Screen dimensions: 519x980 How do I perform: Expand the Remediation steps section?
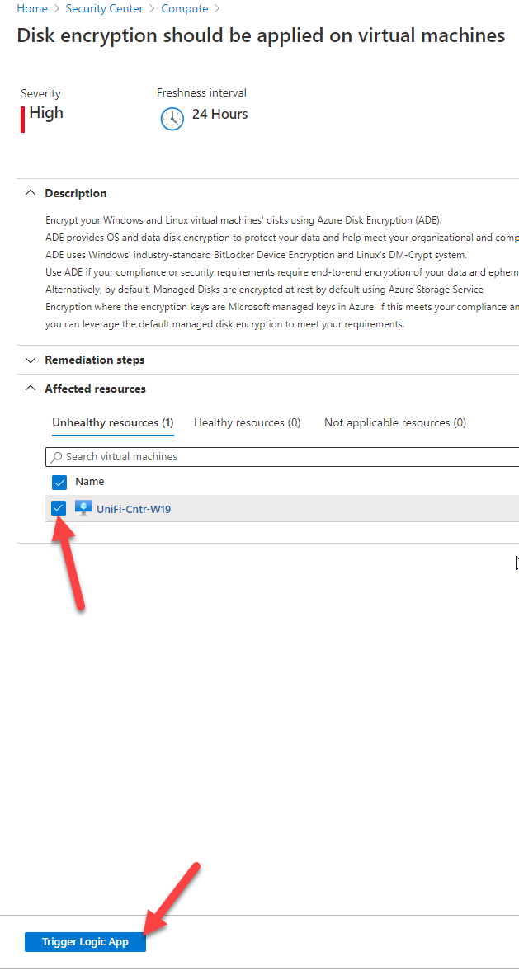[30, 360]
